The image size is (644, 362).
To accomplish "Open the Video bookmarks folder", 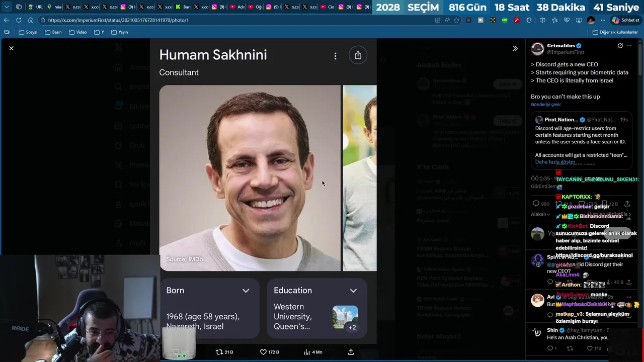I will pos(78,32).
